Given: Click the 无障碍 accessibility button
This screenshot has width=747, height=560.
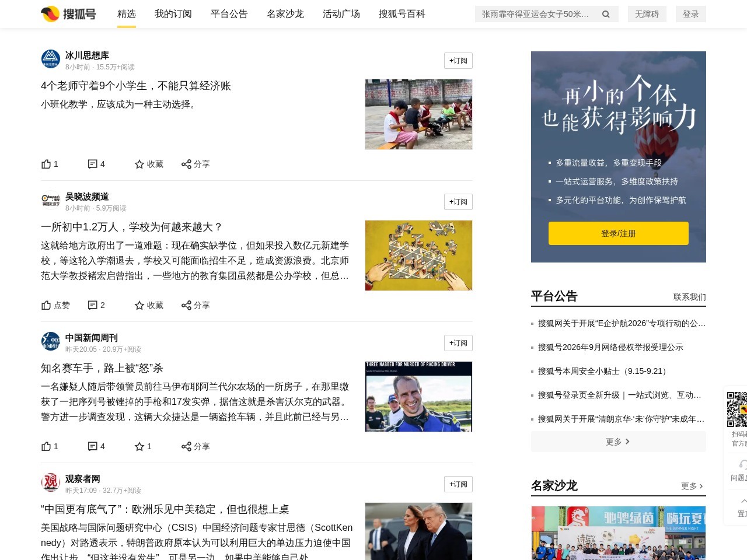Looking at the screenshot, I should tap(647, 14).
